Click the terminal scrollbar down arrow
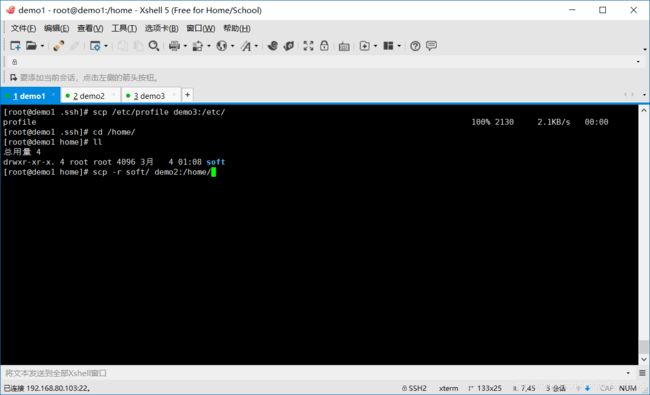650x395 pixels. point(643,359)
